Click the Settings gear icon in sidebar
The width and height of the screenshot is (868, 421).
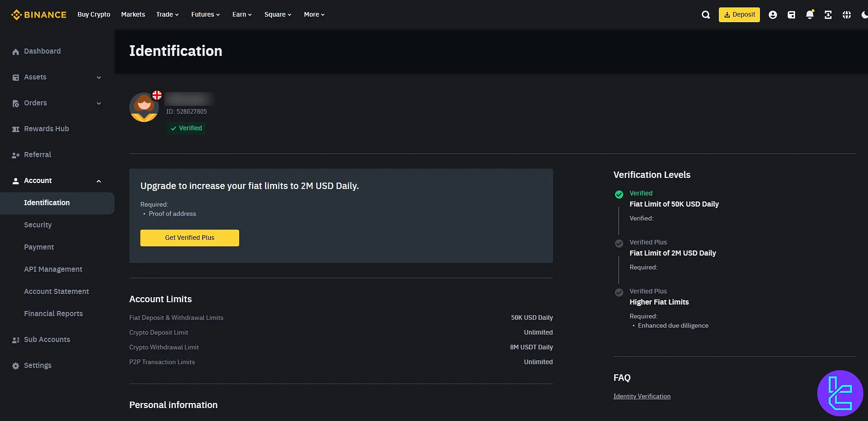pos(16,366)
